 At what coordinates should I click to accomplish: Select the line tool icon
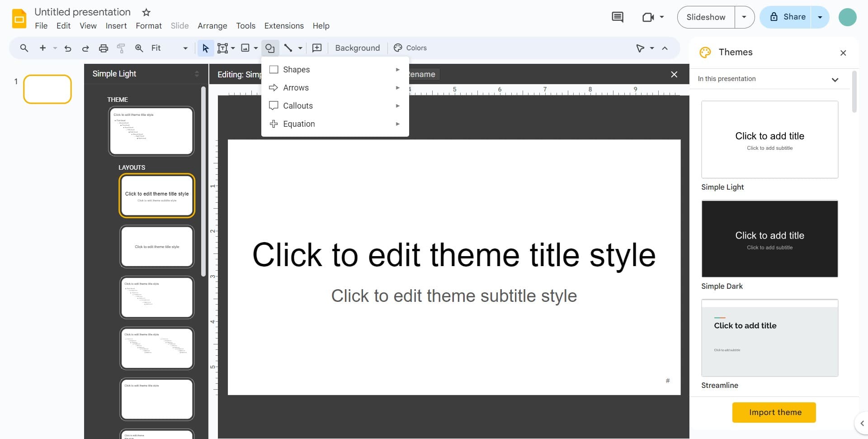tap(288, 48)
